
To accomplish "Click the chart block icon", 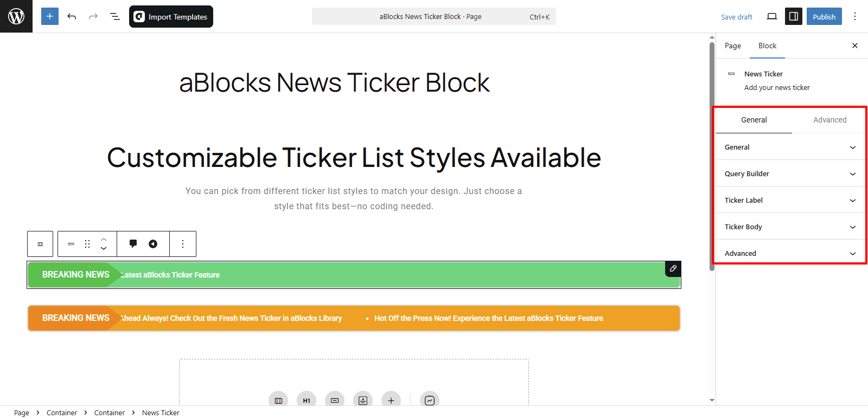I will click(430, 401).
